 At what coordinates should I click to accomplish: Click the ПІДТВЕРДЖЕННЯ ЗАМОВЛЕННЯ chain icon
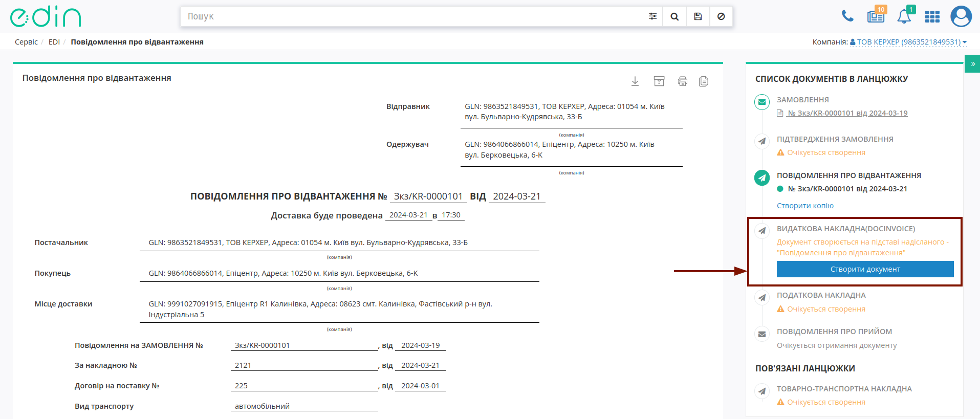click(x=762, y=141)
